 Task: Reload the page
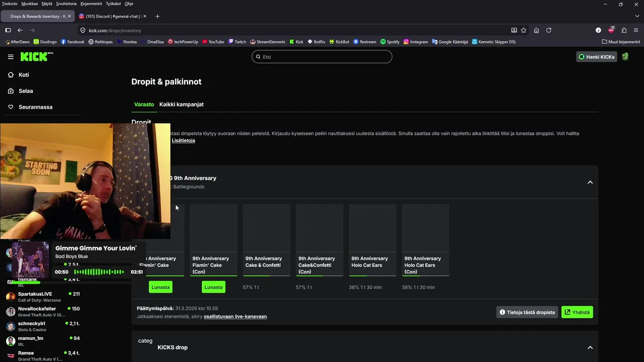[x=549, y=30]
